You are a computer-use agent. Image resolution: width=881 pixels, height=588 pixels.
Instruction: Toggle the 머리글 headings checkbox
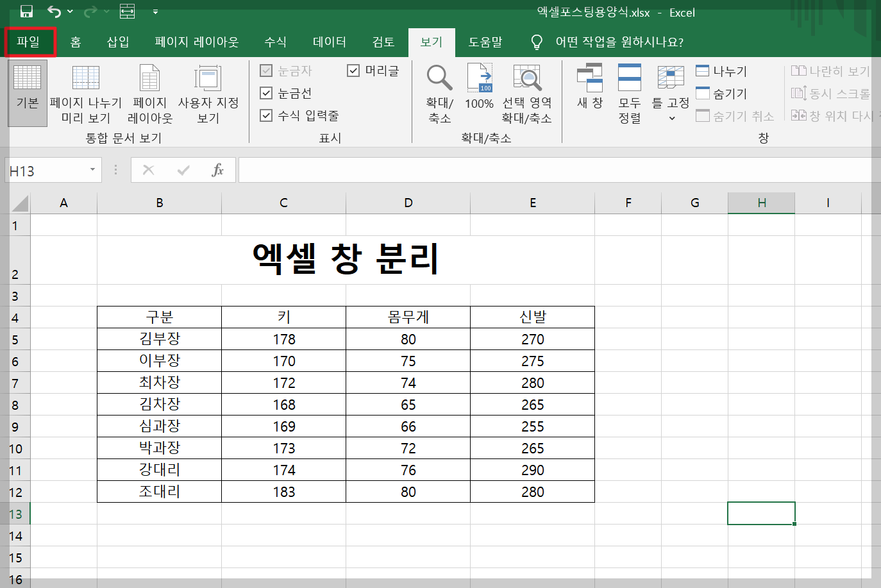[353, 71]
